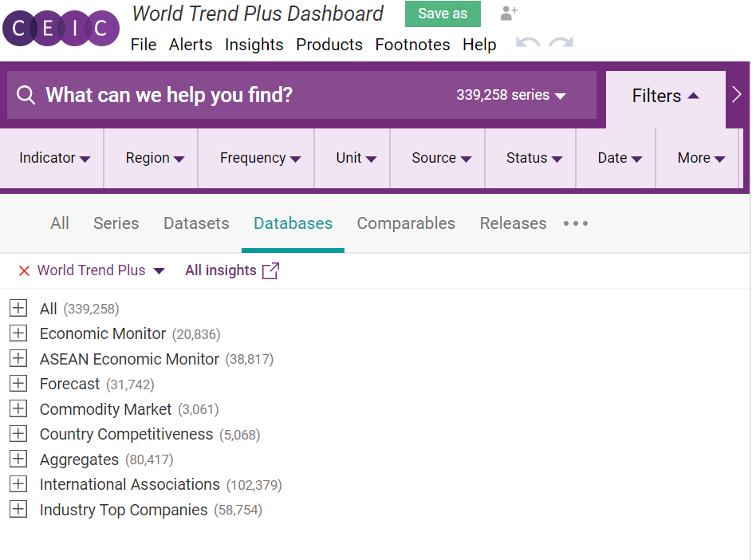Select the Aggregates label
This screenshot has width=756, height=560.
[x=79, y=459]
